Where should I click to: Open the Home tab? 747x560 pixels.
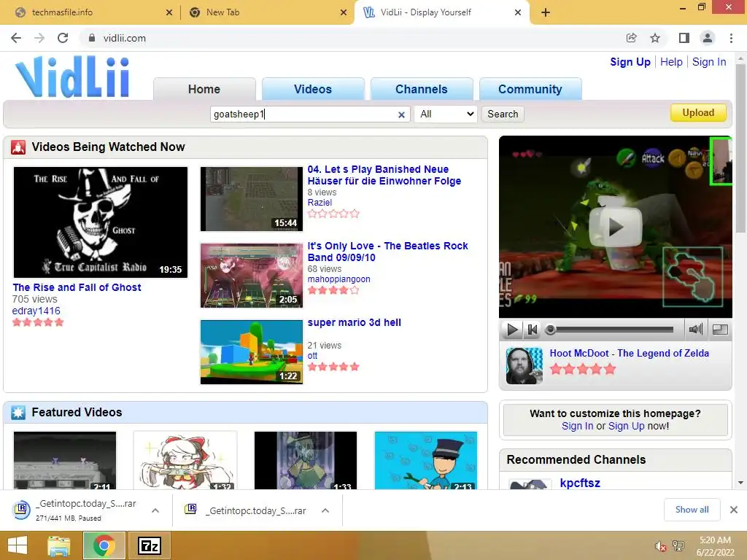coord(204,89)
